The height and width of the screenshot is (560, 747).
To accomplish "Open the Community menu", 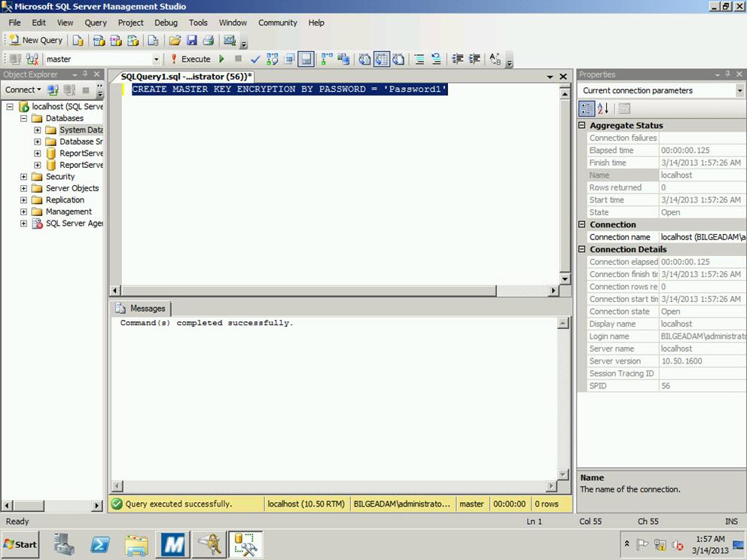I will 278,23.
